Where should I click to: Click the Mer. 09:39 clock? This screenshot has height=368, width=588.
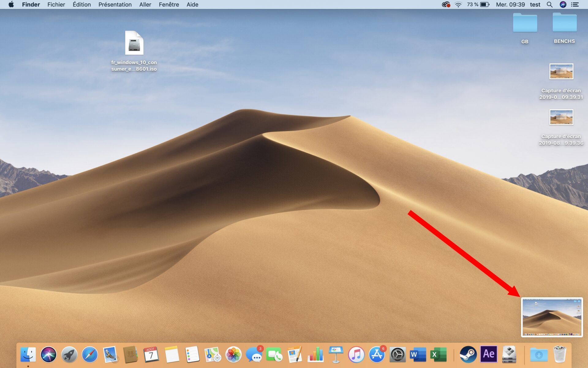coord(510,5)
